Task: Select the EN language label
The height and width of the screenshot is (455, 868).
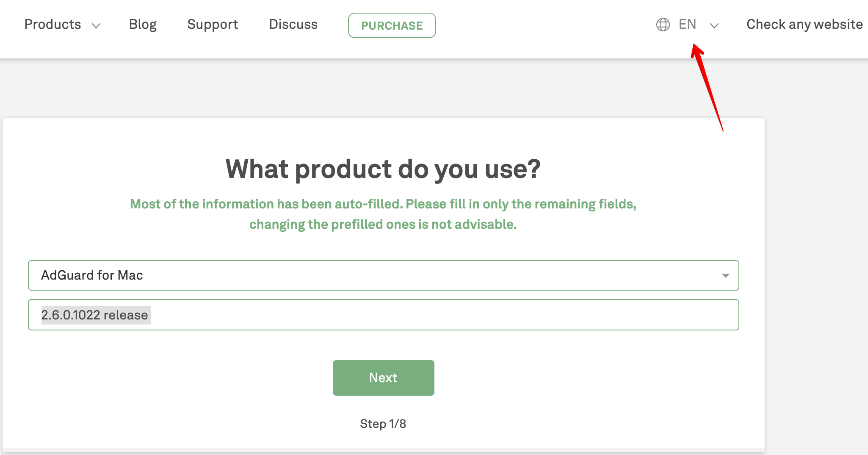Action: (687, 25)
